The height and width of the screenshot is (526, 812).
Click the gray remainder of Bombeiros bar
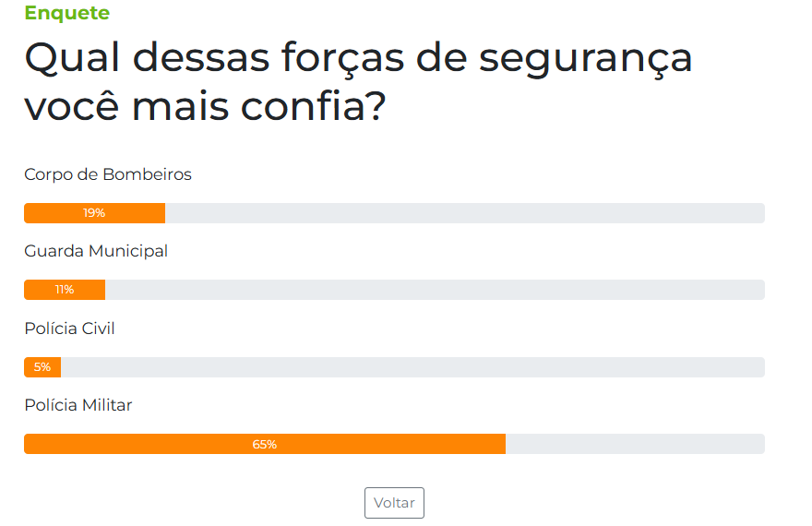[x=465, y=213]
